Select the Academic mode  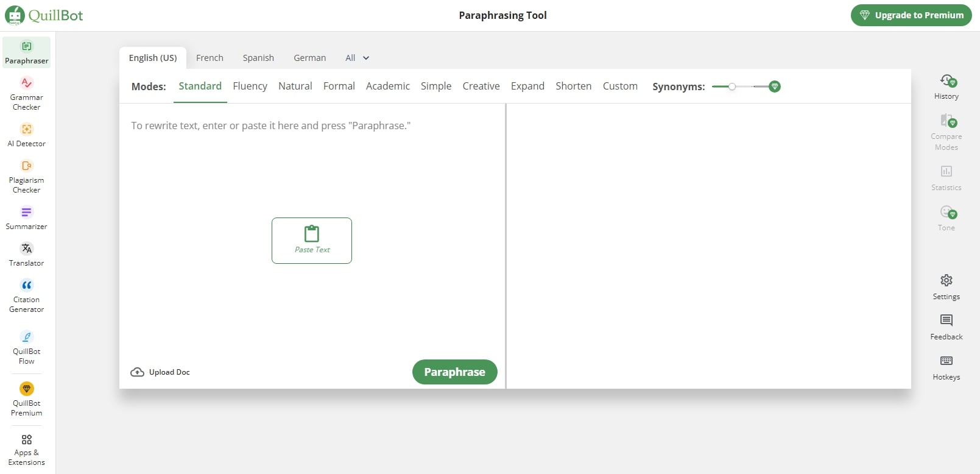[387, 86]
